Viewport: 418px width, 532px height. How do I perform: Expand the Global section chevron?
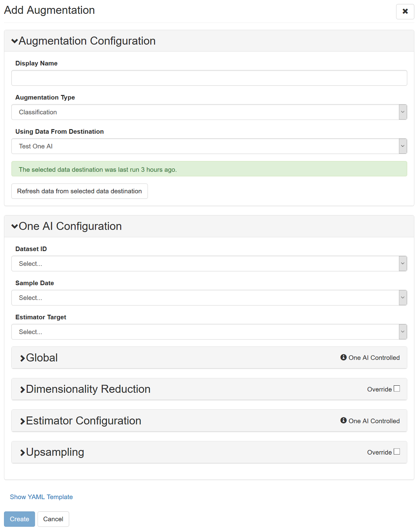pos(23,358)
